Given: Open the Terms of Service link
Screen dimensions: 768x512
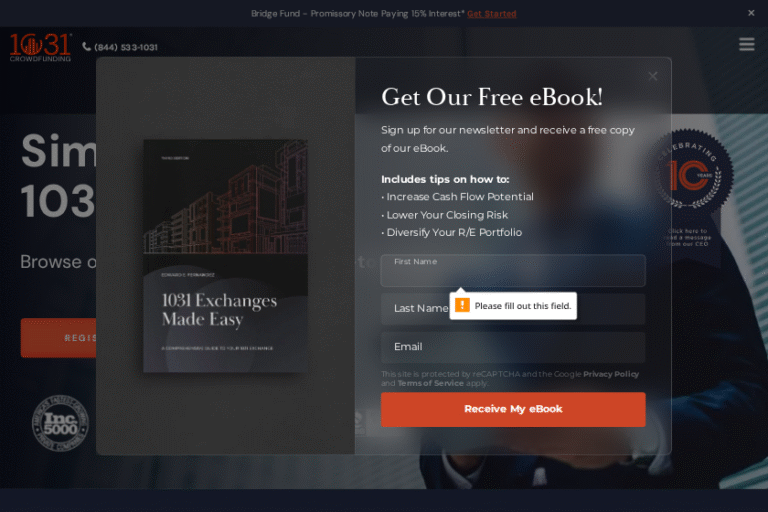Looking at the screenshot, I should click(430, 383).
